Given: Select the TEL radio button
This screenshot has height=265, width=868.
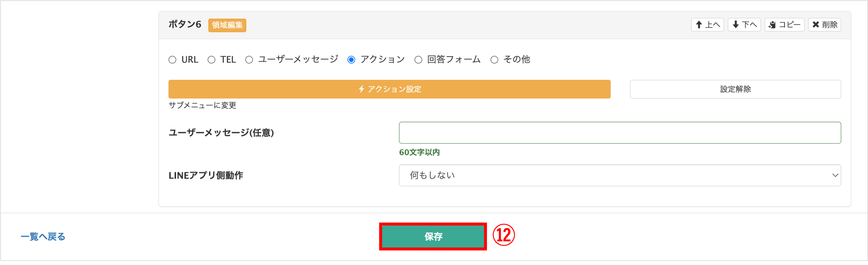Looking at the screenshot, I should coord(212,60).
